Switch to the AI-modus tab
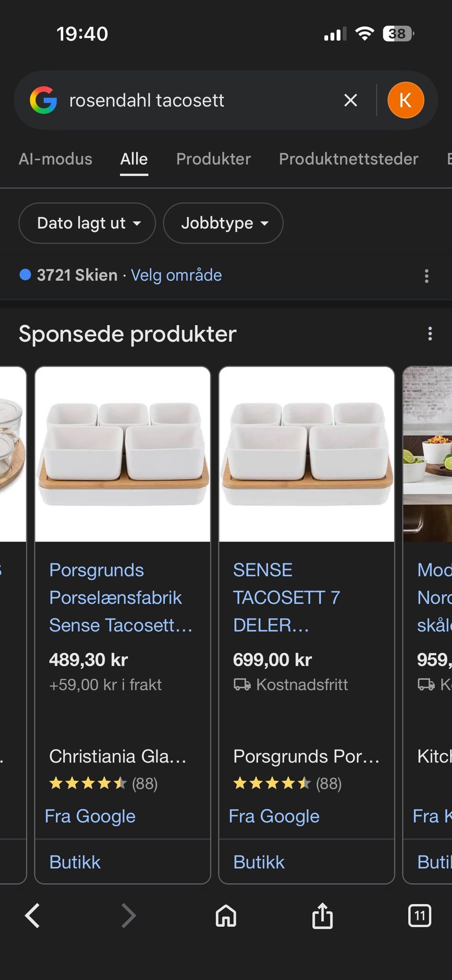 click(56, 159)
